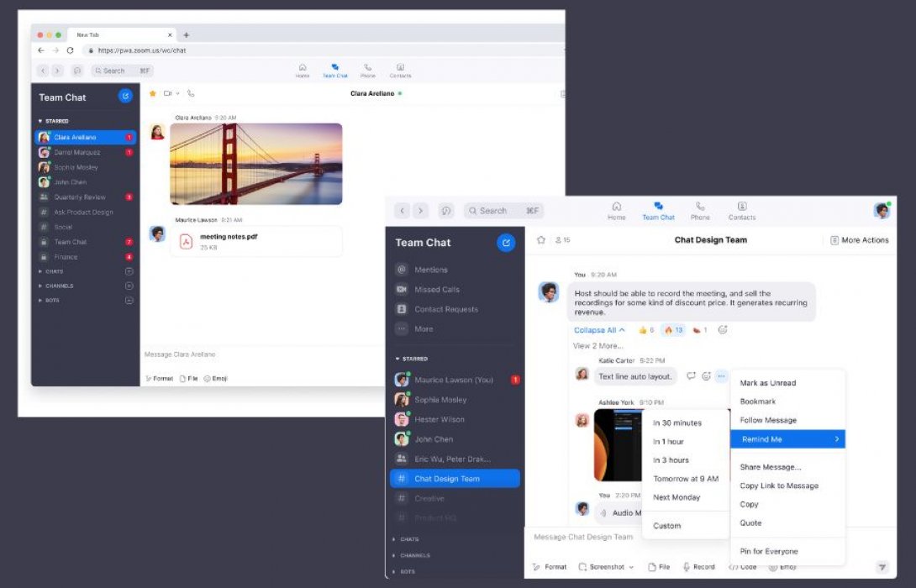Click video call icon in back window
The height and width of the screenshot is (588, 916).
point(168,93)
